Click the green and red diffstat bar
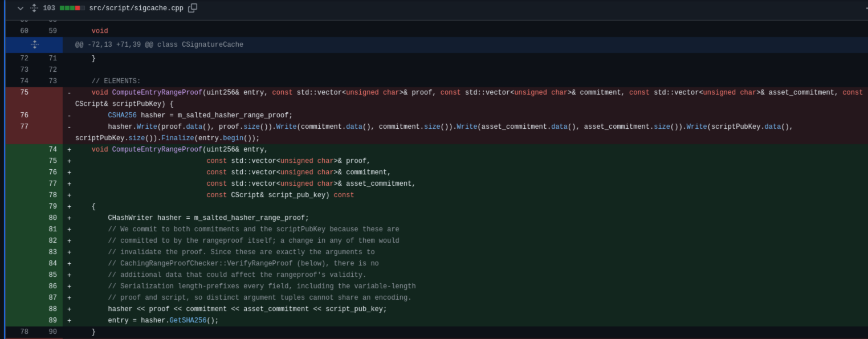Image resolution: width=868 pixels, height=339 pixels. coord(72,9)
